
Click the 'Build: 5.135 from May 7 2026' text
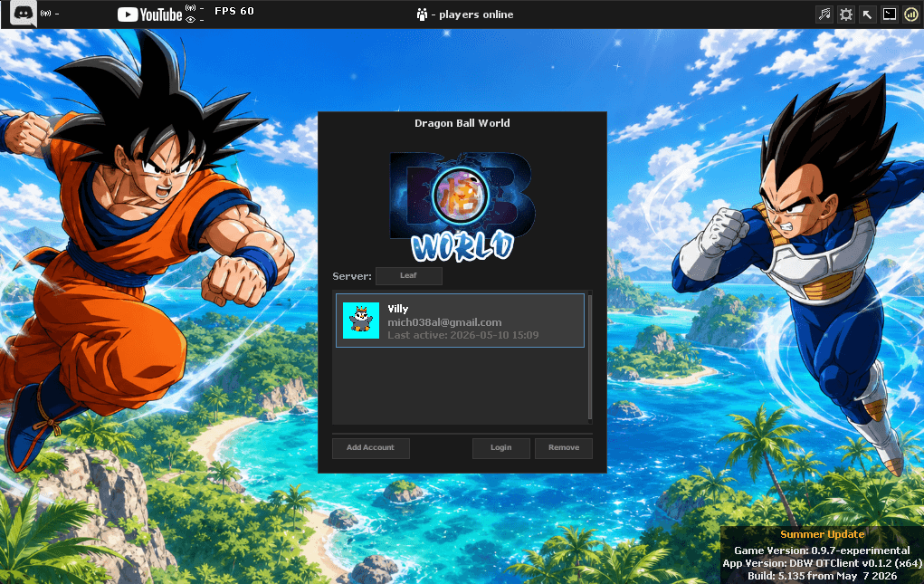(823, 576)
